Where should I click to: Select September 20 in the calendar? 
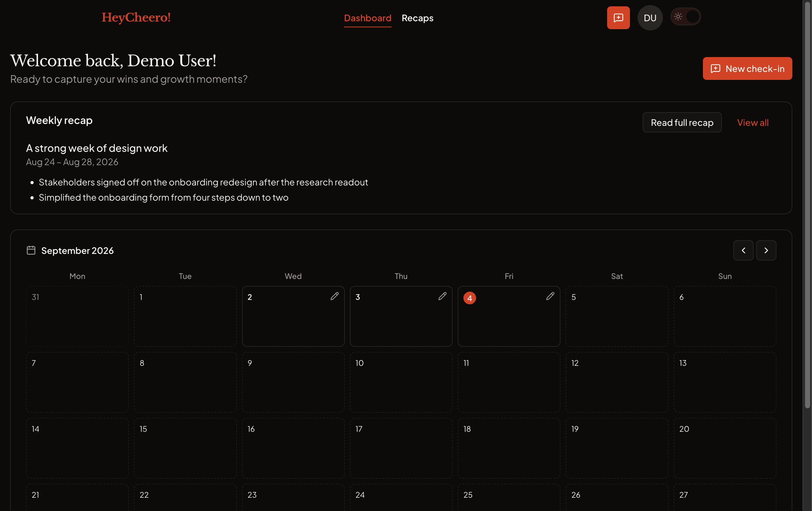tap(725, 448)
